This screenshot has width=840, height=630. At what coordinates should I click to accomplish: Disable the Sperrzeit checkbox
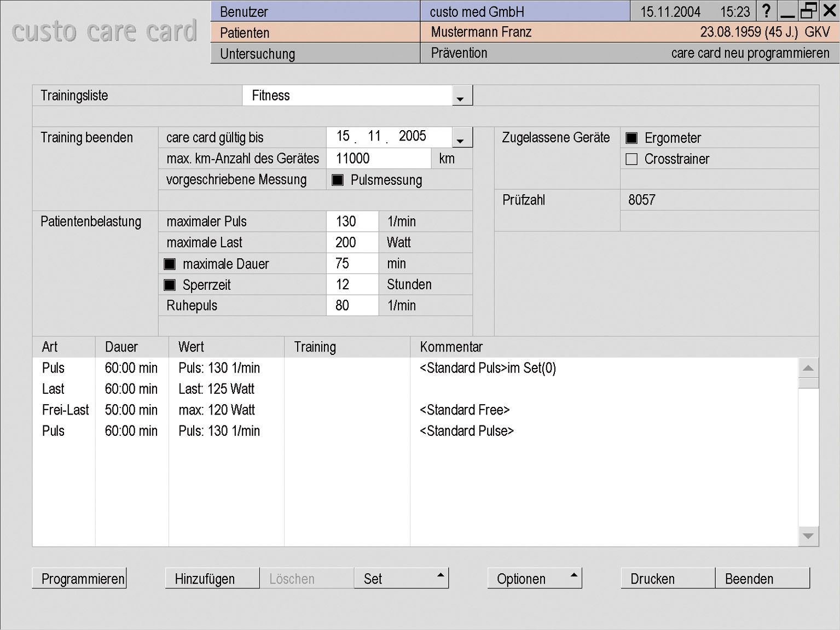coord(170,285)
